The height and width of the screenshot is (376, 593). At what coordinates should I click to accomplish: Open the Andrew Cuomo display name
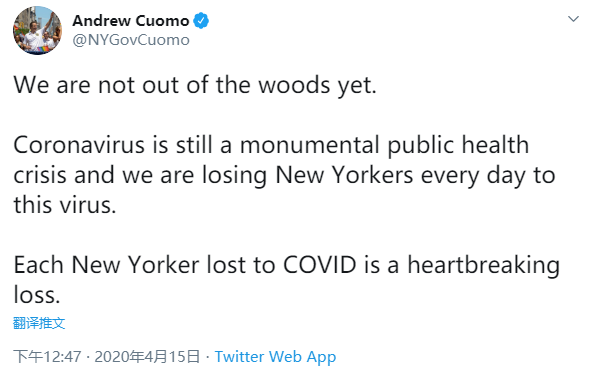131,20
